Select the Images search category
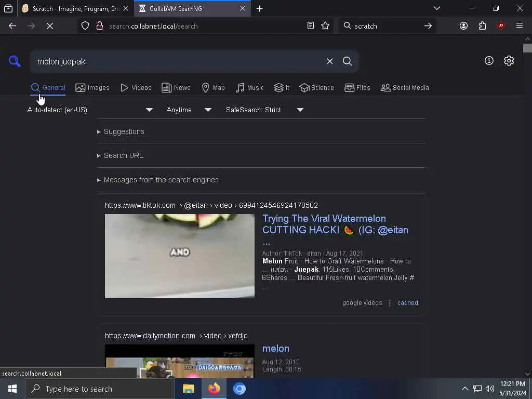 pos(92,88)
